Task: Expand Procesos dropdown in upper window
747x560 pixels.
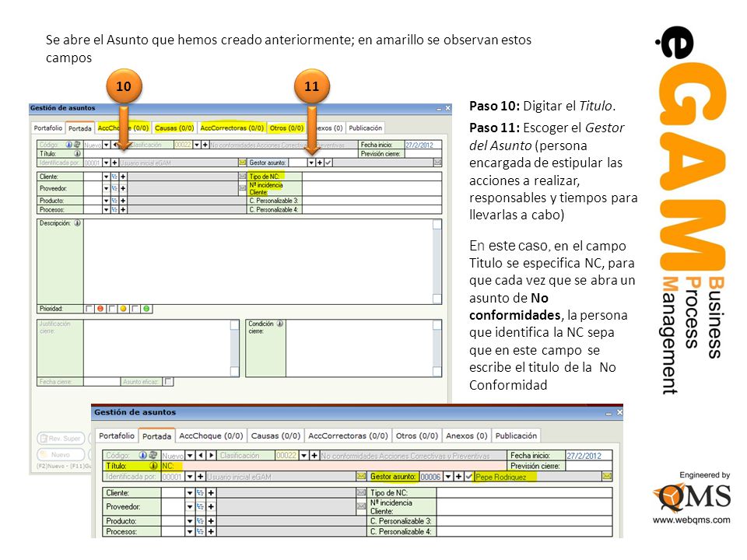Action: [107, 209]
